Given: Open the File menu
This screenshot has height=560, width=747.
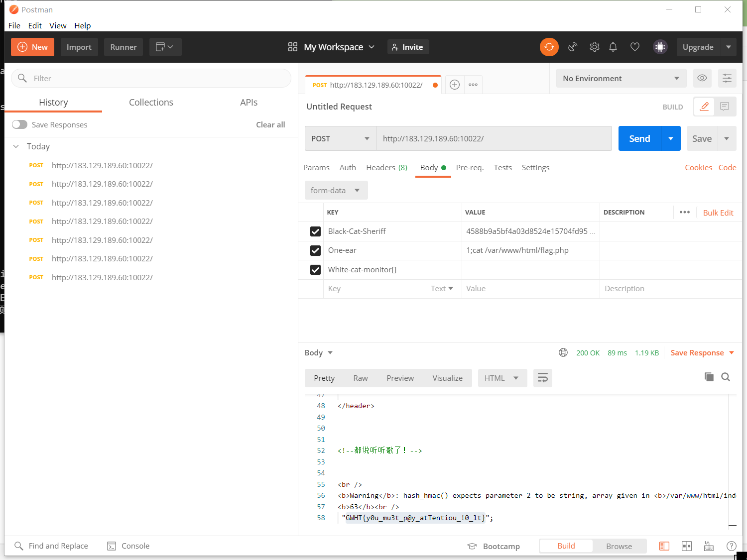Looking at the screenshot, I should [14, 25].
